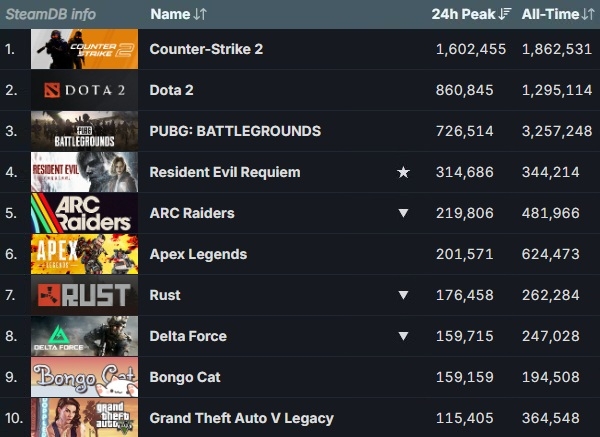600x437 pixels.
Task: Select the all-time value 262,284
Action: coord(551,295)
